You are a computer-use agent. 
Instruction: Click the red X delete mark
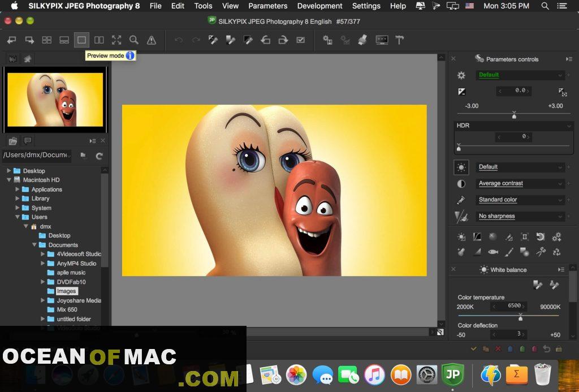(498, 349)
